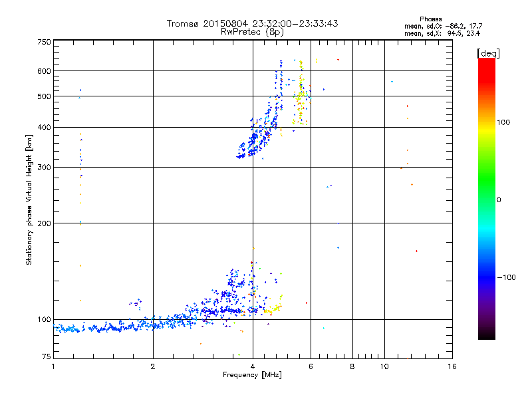The width and height of the screenshot is (532, 399).
Task: Click the x-axis "2" tick label
Action: coord(153,366)
